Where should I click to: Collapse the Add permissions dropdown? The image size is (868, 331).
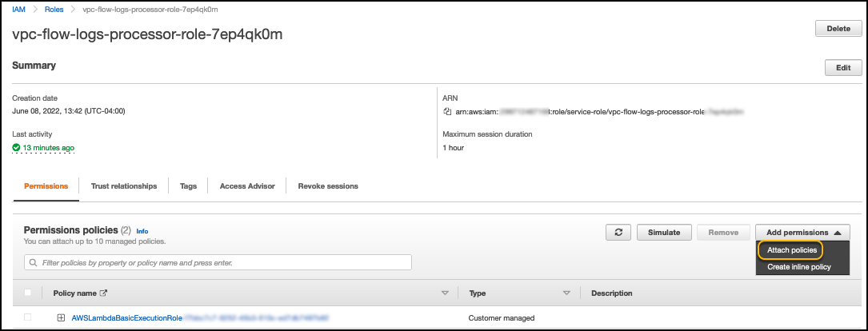(x=802, y=233)
